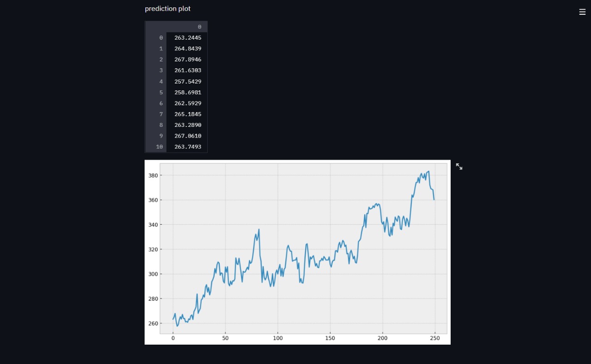
Task: Click the prediction plot title text
Action: [x=168, y=8]
